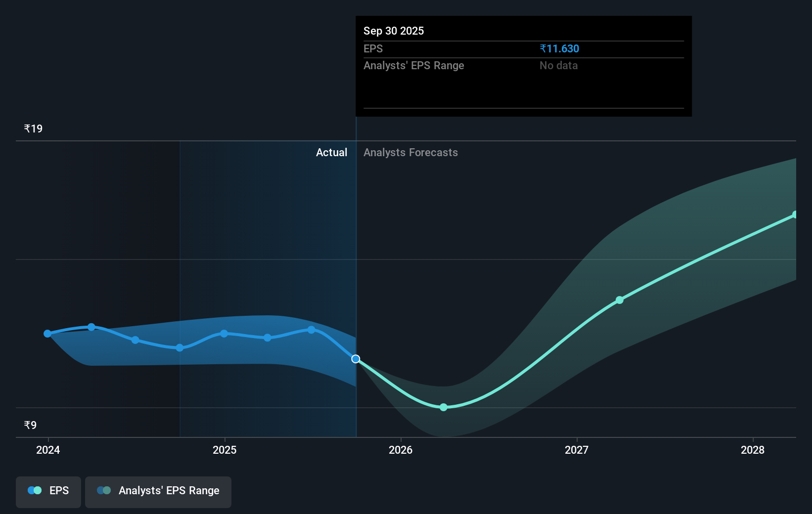Click the Sep 30 2025 tooltip date
The height and width of the screenshot is (514, 812).
pos(394,31)
